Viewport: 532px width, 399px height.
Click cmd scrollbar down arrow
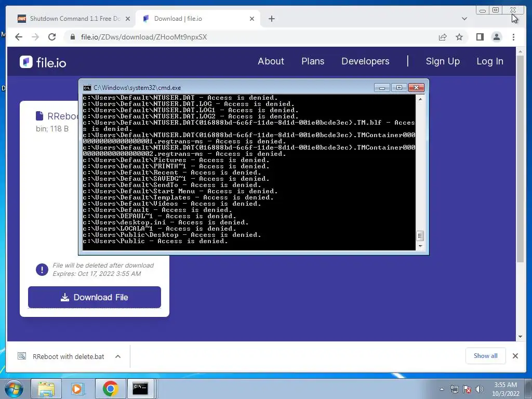tap(420, 246)
